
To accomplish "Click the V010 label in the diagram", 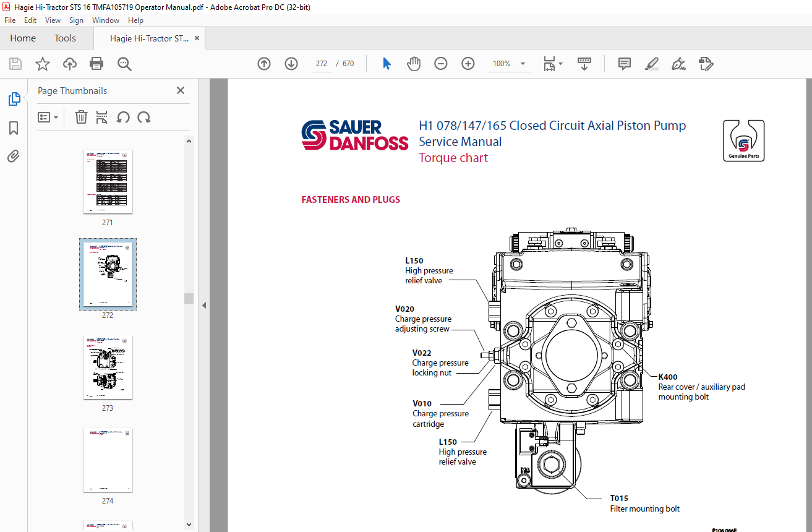I will pos(422,403).
